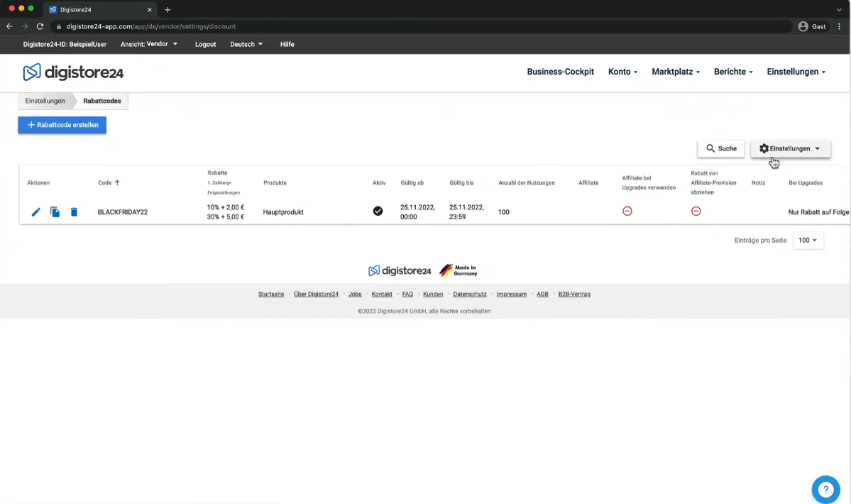Click the red minus icon under Affiliate bei Upgrades
The image size is (851, 504).
coord(627,211)
